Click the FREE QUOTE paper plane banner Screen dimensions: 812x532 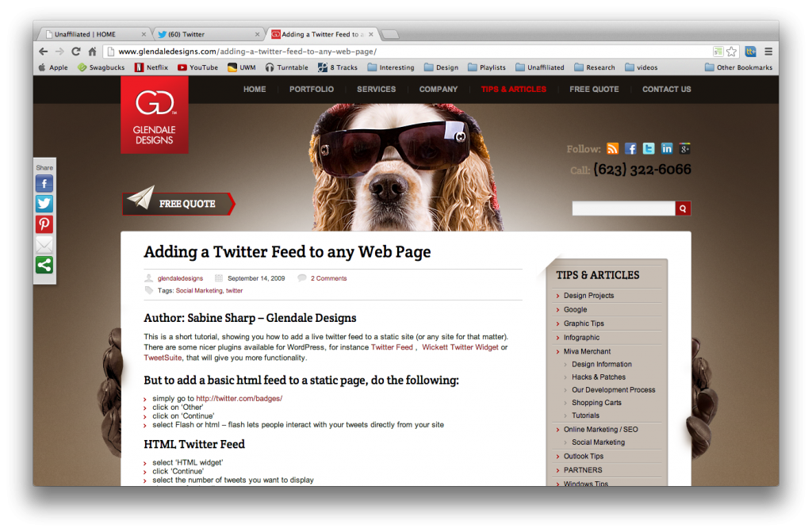click(178, 201)
